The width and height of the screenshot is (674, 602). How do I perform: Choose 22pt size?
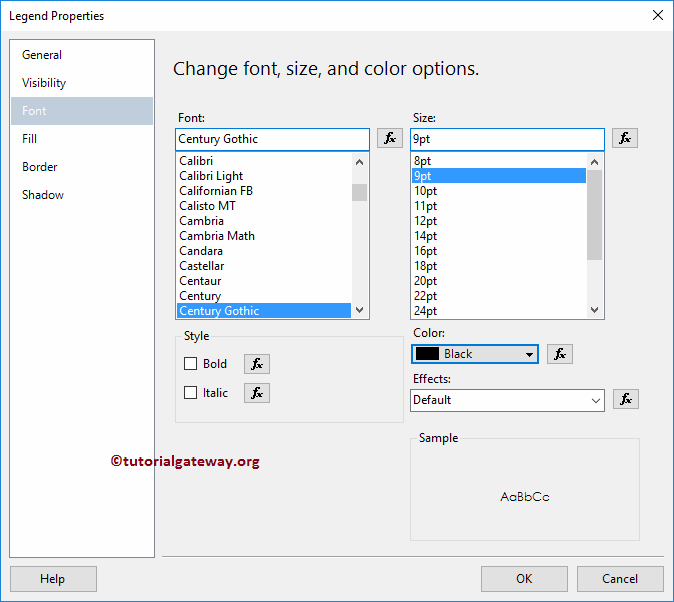(x=499, y=296)
